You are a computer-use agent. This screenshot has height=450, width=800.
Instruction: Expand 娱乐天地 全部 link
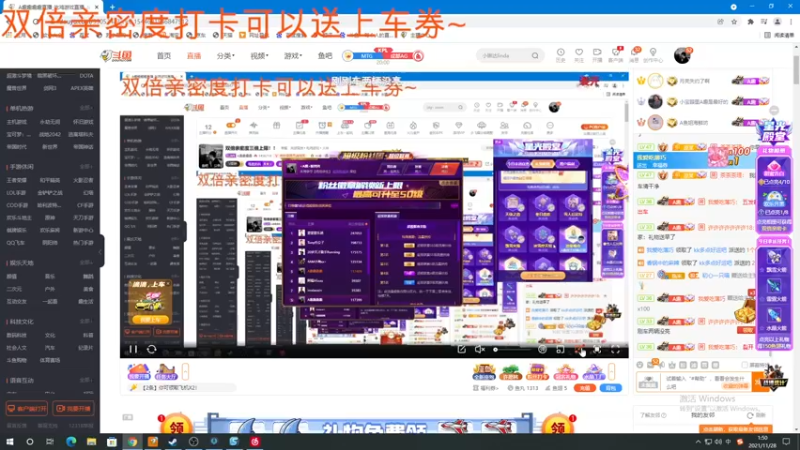click(x=87, y=263)
